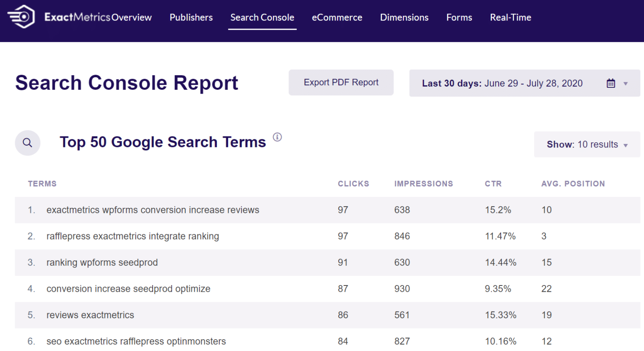Image resolution: width=644 pixels, height=351 pixels.
Task: Sort by the Clicks column header
Action: click(x=353, y=183)
